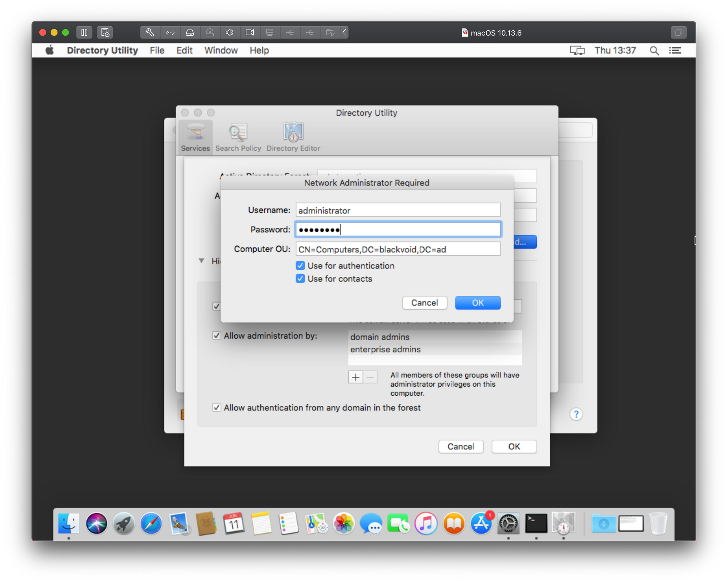Open VM settings wrench icon

click(150, 32)
